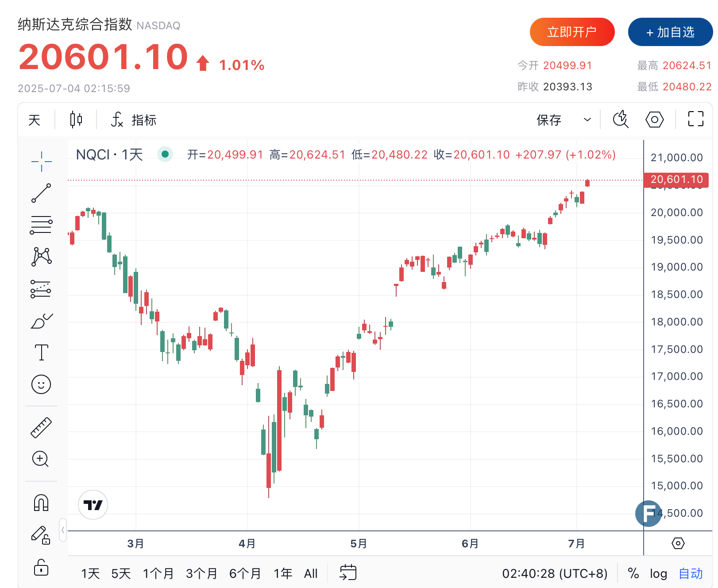Click the 20,601.10 price label marker
718x588 pixels.
pyautogui.click(x=676, y=179)
